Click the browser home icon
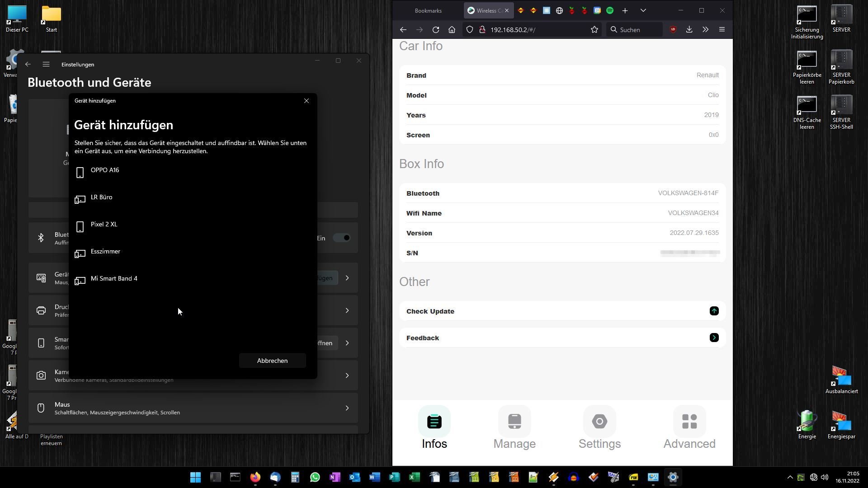This screenshot has width=868, height=488. [452, 30]
